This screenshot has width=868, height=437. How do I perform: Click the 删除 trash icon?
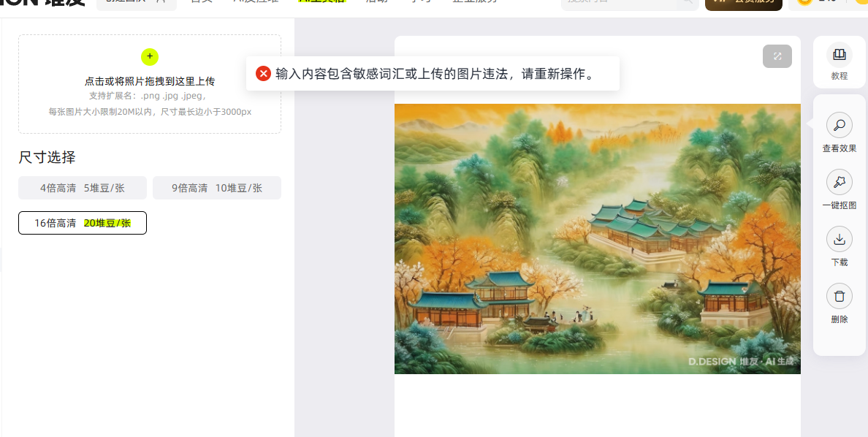click(x=840, y=296)
